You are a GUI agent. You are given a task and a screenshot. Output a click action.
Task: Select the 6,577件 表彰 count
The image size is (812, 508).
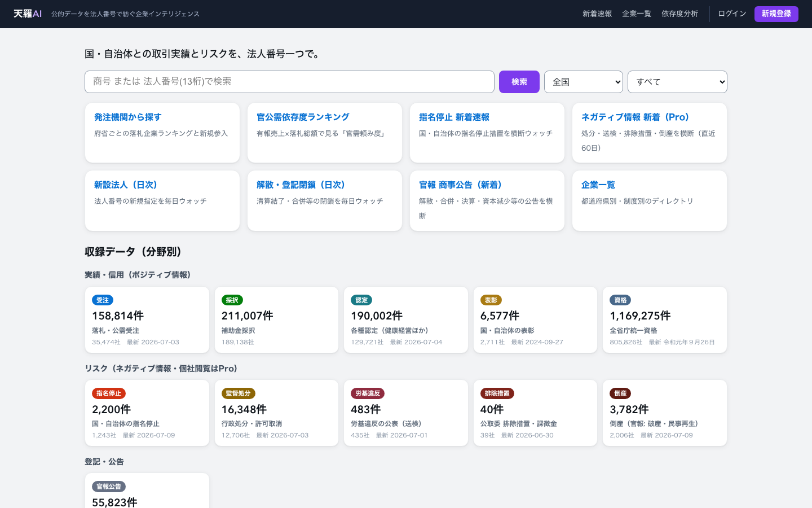[x=500, y=316]
